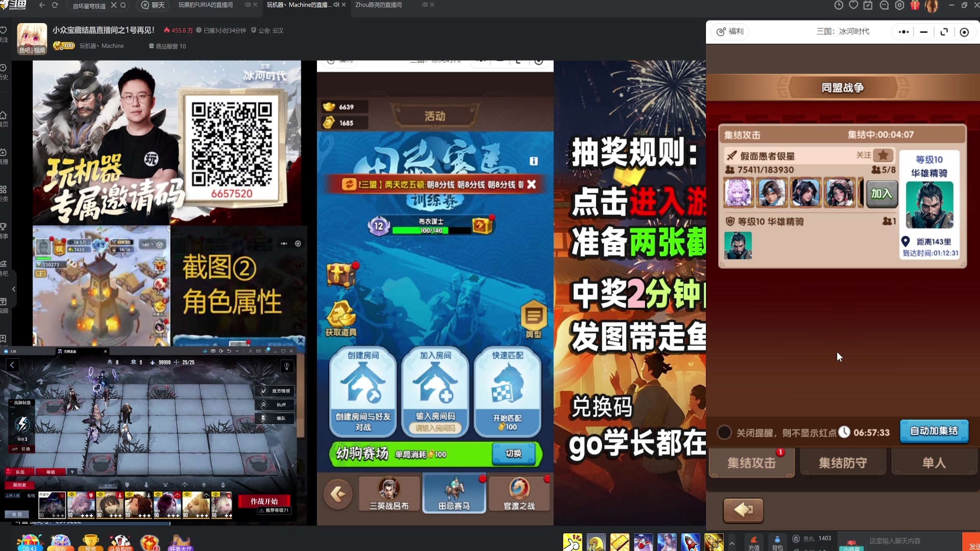Go back with the browser back arrow

(42, 5)
